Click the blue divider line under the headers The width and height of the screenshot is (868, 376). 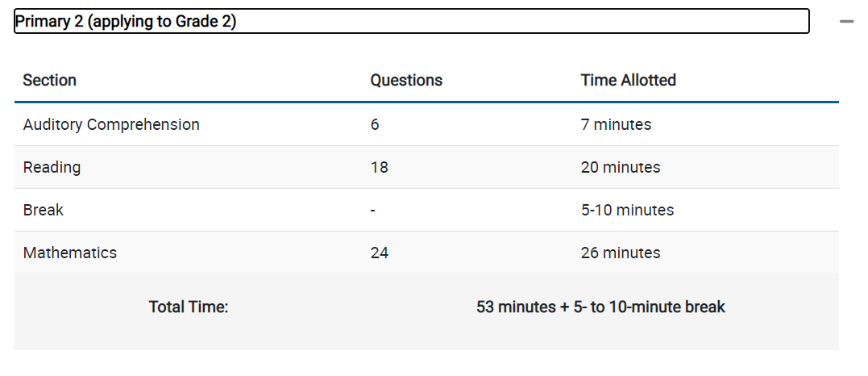[426, 102]
